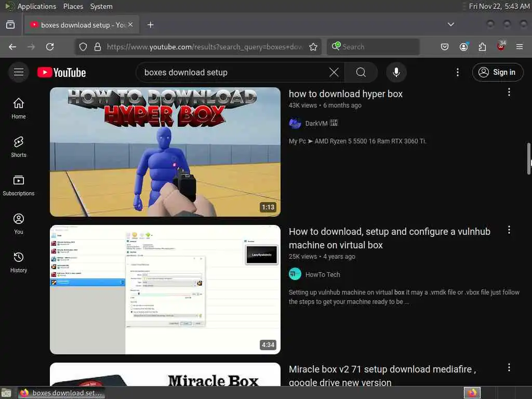Screen dimensions: 532x399
Task: Open options for Miracle box video
Action: (509, 367)
